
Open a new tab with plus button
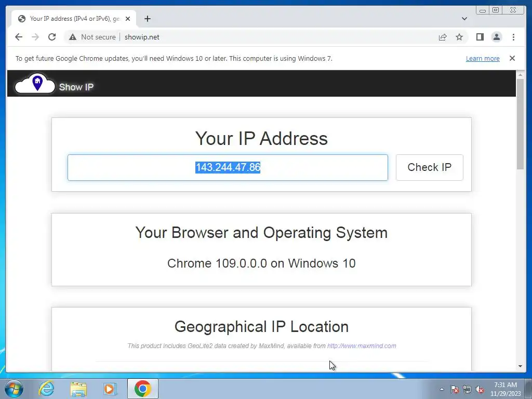point(147,19)
